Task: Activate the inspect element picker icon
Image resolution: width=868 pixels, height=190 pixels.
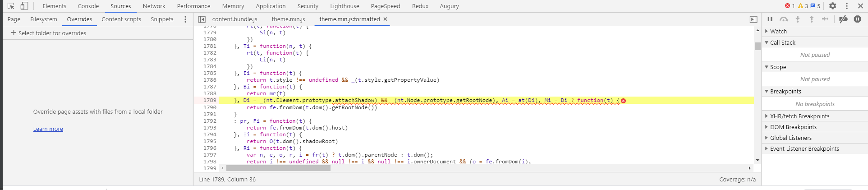Action: [11, 6]
